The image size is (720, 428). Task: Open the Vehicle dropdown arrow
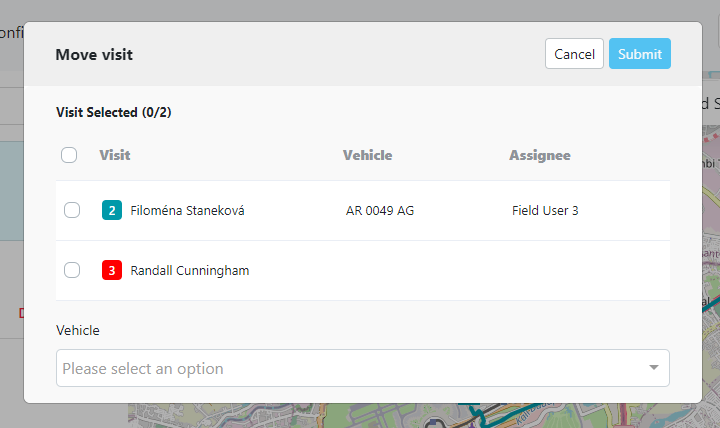654,368
